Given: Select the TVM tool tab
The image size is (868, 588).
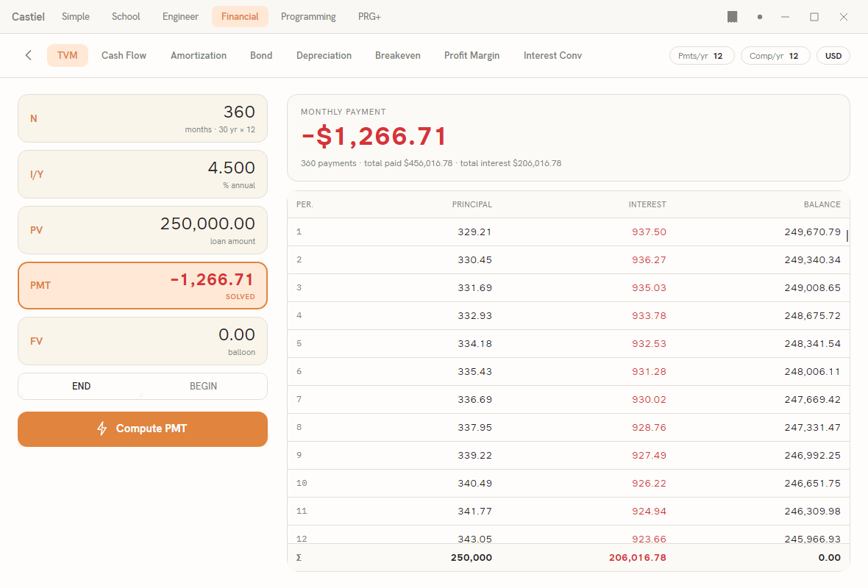Looking at the screenshot, I should click(68, 55).
